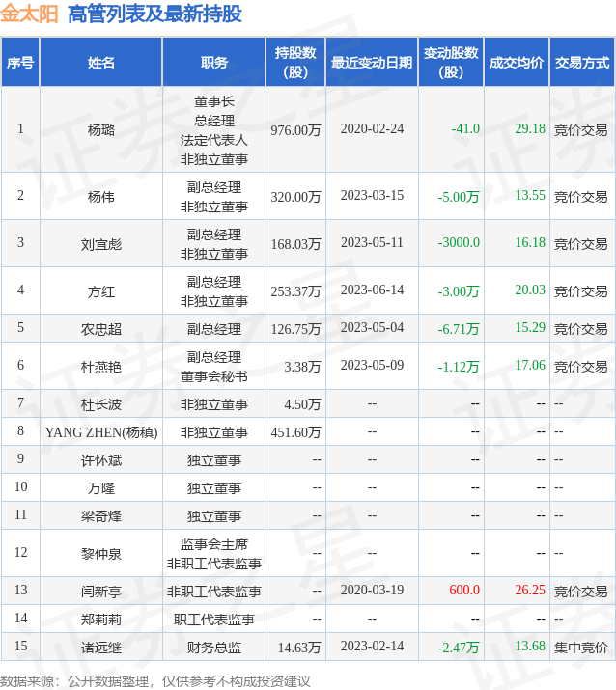Select the name 杜燕艳

[100, 366]
